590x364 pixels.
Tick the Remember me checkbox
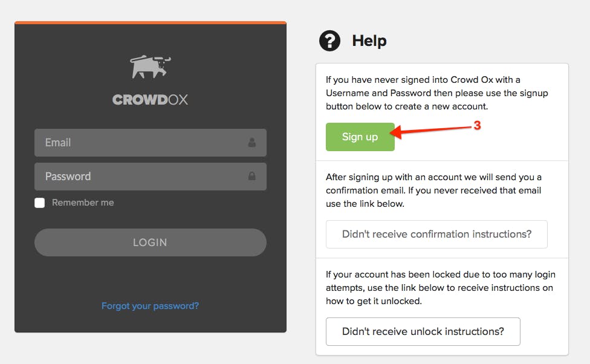(39, 203)
